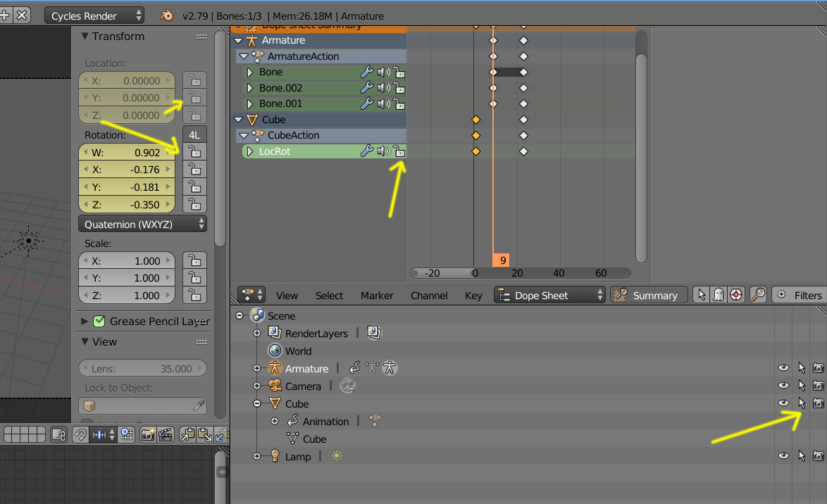This screenshot has height=504, width=827.
Task: Open the Select menu in the dope sheet
Action: tap(329, 295)
